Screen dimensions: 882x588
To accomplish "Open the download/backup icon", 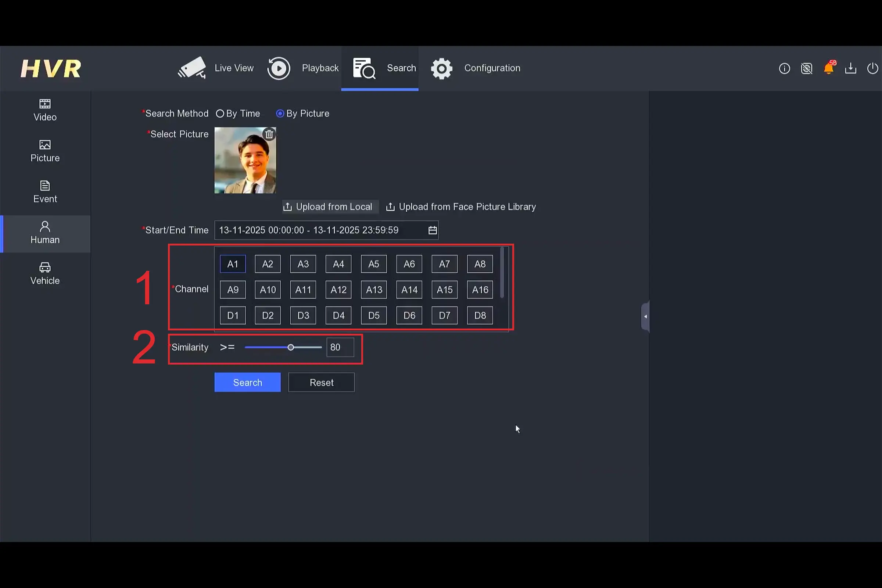I will [850, 69].
